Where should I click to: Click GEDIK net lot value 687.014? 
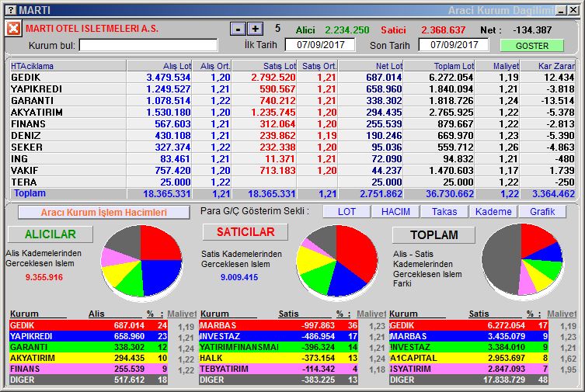(x=384, y=78)
